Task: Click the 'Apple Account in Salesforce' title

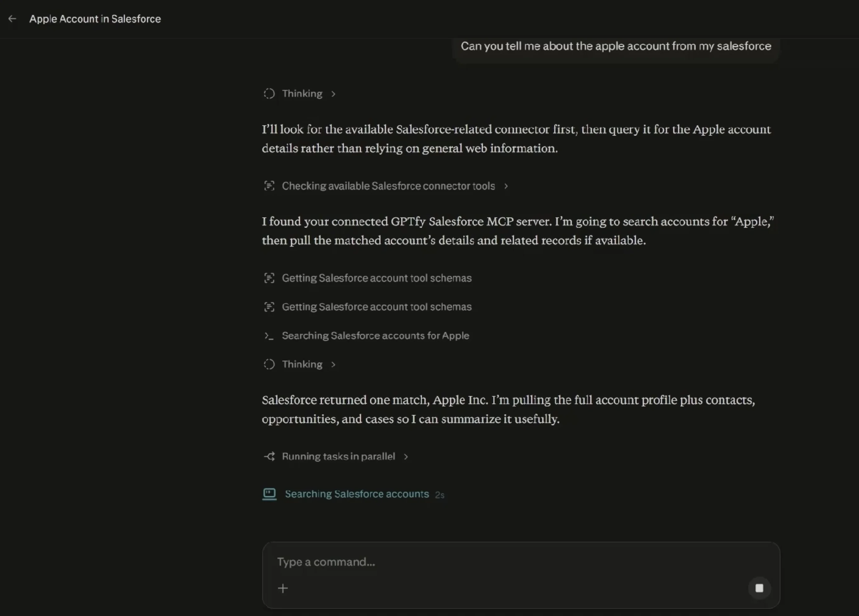Action: pyautogui.click(x=95, y=19)
